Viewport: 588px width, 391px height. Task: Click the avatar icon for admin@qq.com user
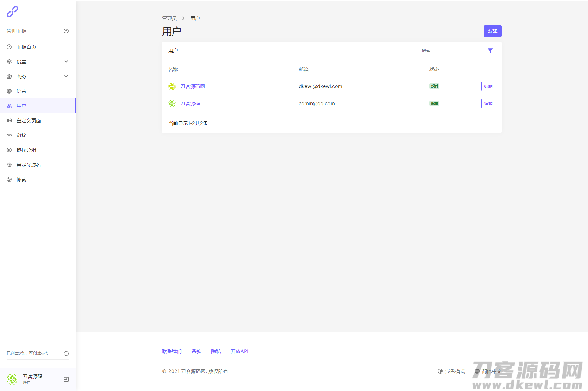click(172, 104)
